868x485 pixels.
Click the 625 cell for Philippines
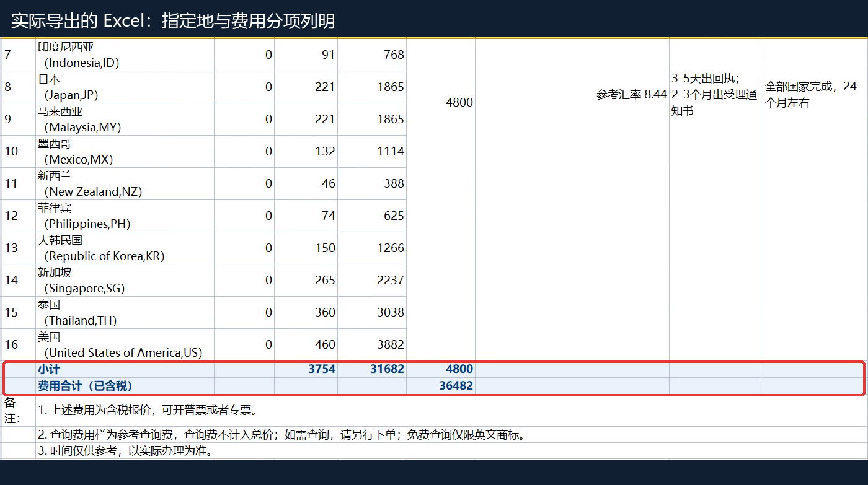(372, 216)
